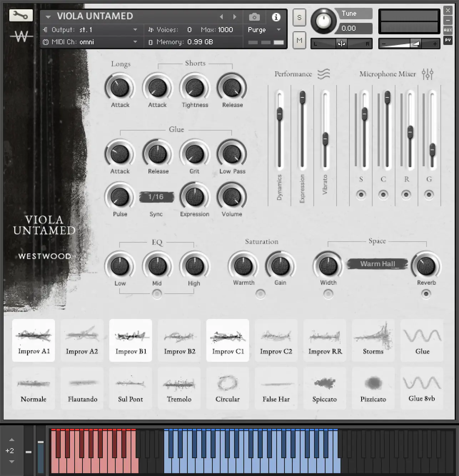Click the AUX button
Image resolution: width=459 pixels, height=476 pixels.
[448, 30]
